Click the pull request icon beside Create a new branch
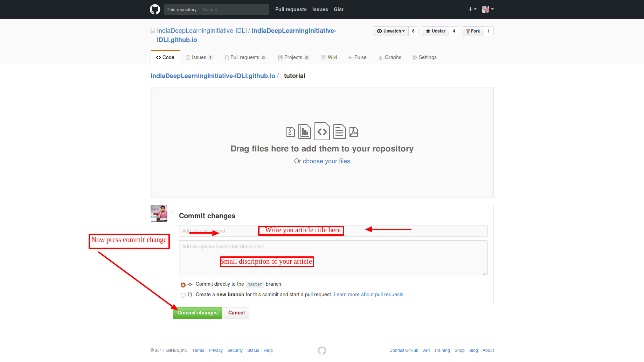 click(x=190, y=295)
